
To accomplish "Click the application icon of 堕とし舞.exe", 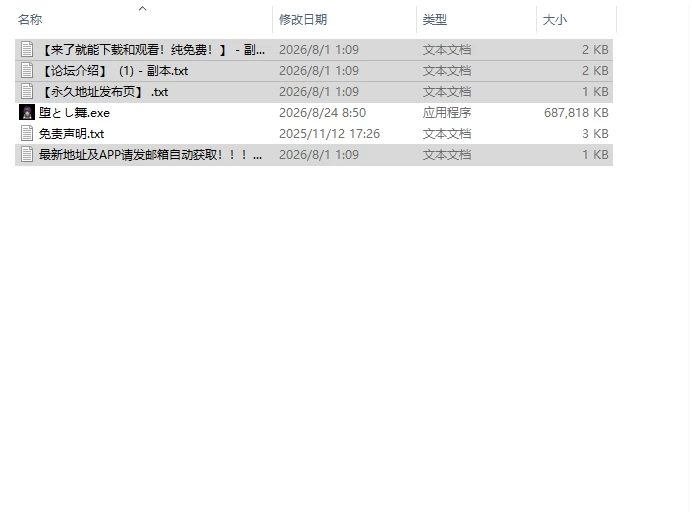I will 27,113.
